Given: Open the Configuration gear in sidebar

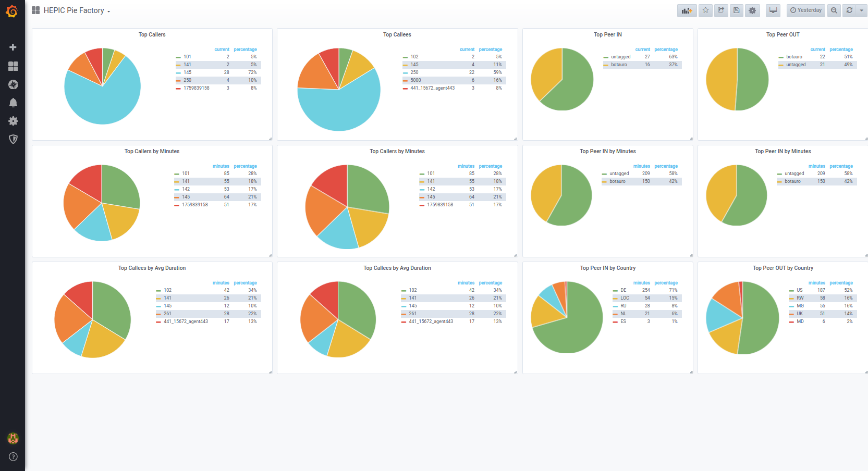Looking at the screenshot, I should (13, 121).
